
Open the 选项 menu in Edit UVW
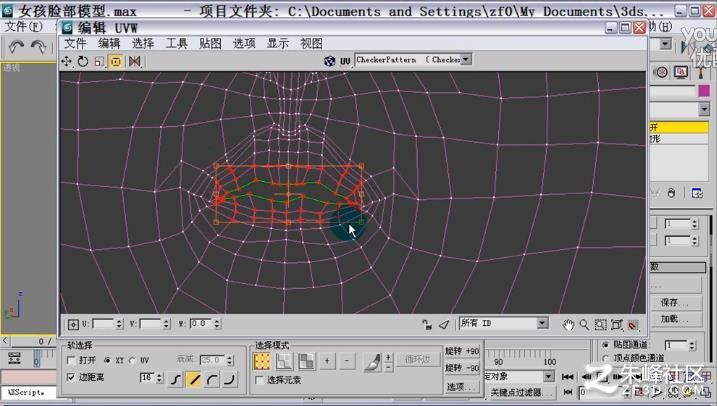coord(244,43)
